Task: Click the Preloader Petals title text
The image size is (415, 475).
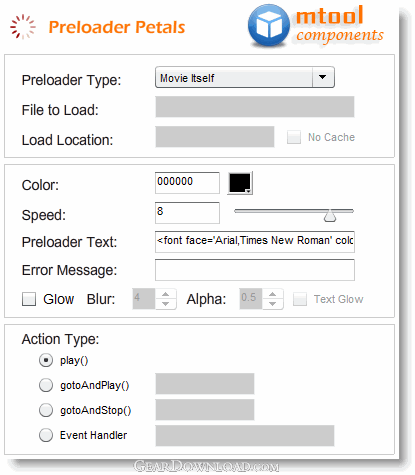Action: tap(117, 27)
